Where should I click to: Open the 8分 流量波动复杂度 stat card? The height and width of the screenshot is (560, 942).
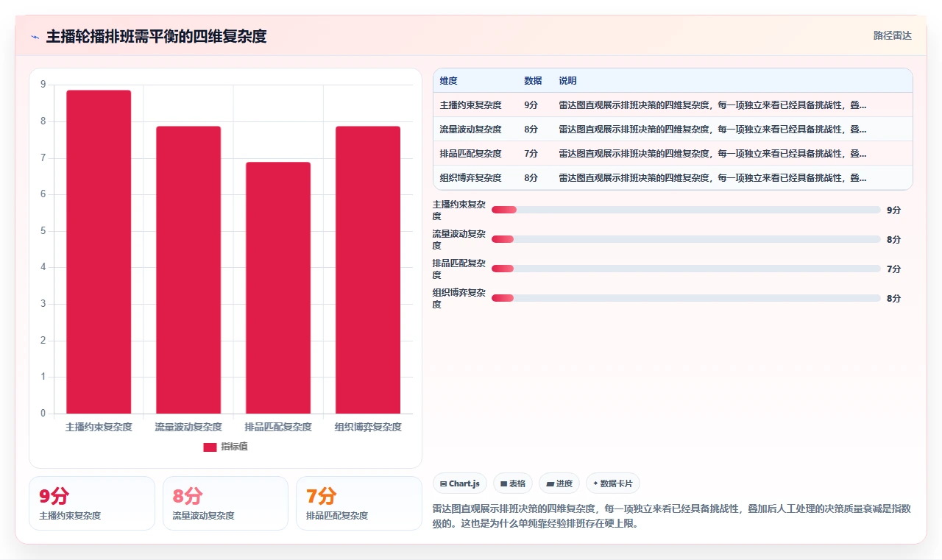225,503
